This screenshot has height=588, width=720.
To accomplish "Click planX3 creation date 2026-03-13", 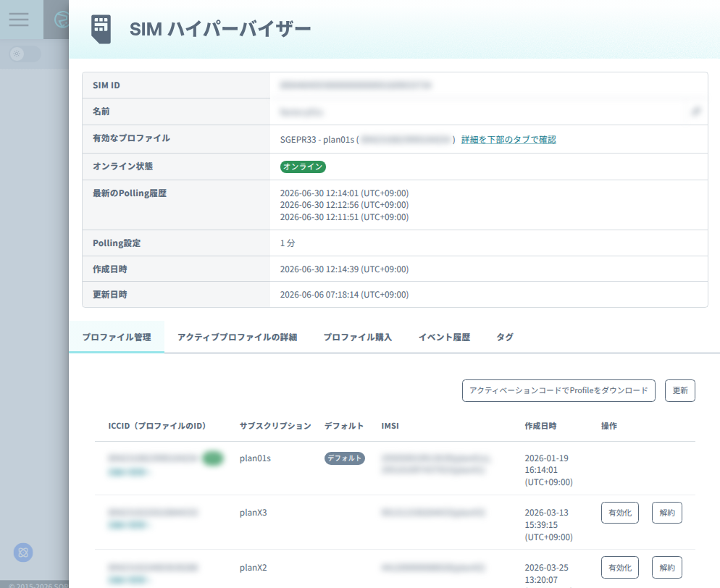I will click(x=549, y=525).
